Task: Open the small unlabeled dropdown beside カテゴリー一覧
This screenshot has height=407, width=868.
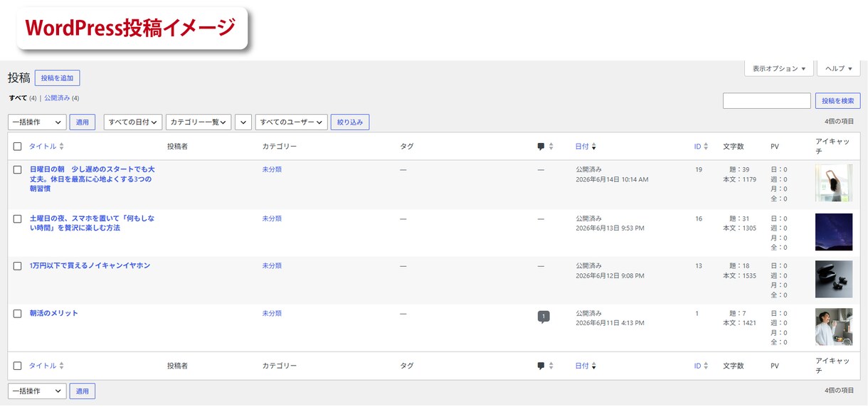Action: point(243,122)
